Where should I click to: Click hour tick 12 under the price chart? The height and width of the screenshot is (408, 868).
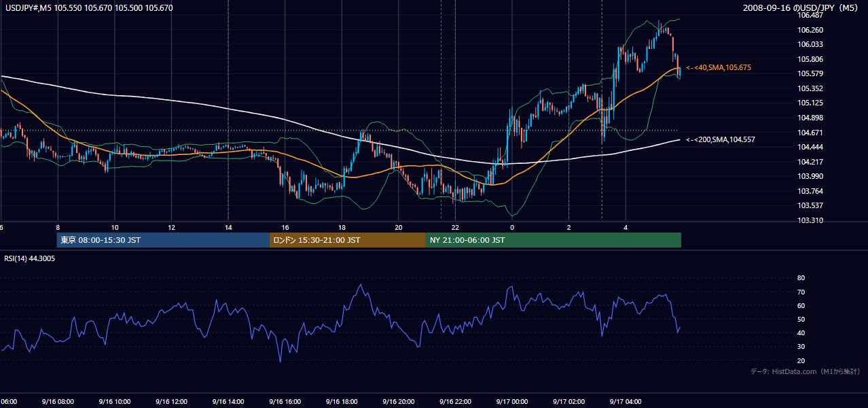pyautogui.click(x=172, y=228)
